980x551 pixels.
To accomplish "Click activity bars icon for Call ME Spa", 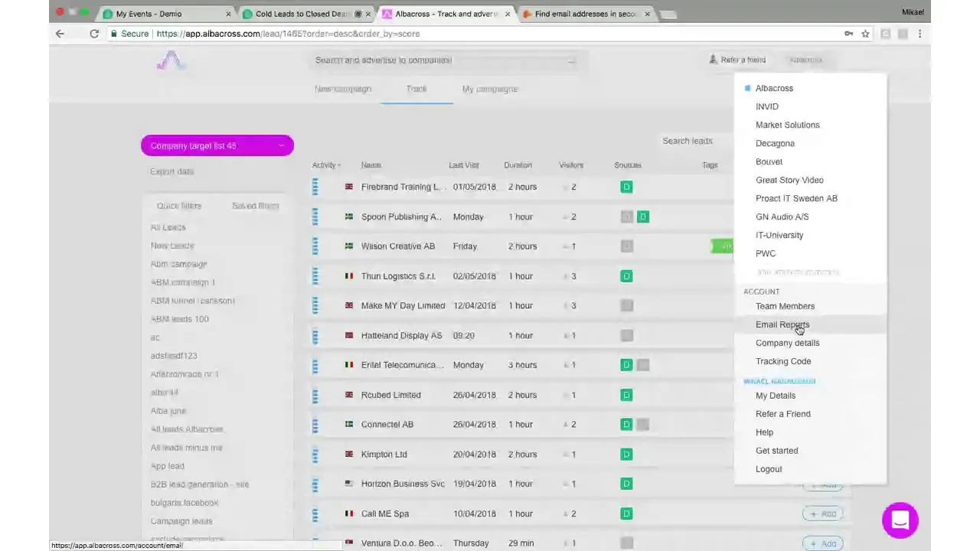I will (x=315, y=514).
